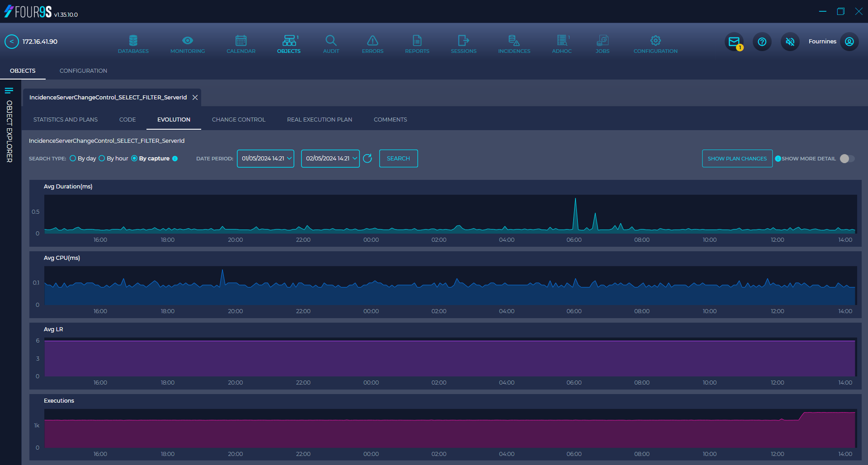Select the By hour search type
Screen dimensions: 868x465
pyautogui.click(x=101, y=158)
